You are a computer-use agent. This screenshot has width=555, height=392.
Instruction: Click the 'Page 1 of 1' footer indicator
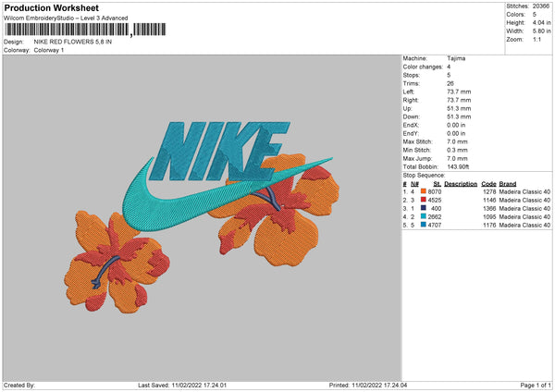(536, 386)
